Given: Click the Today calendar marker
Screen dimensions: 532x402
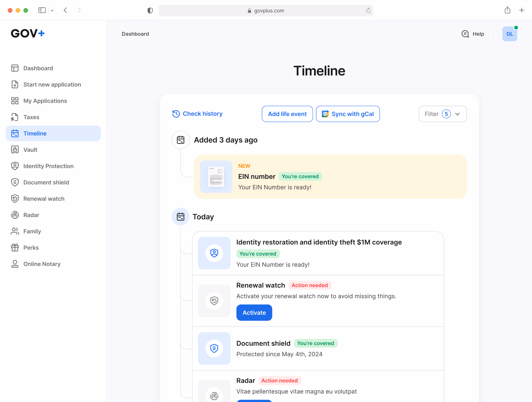Looking at the screenshot, I should pyautogui.click(x=181, y=217).
